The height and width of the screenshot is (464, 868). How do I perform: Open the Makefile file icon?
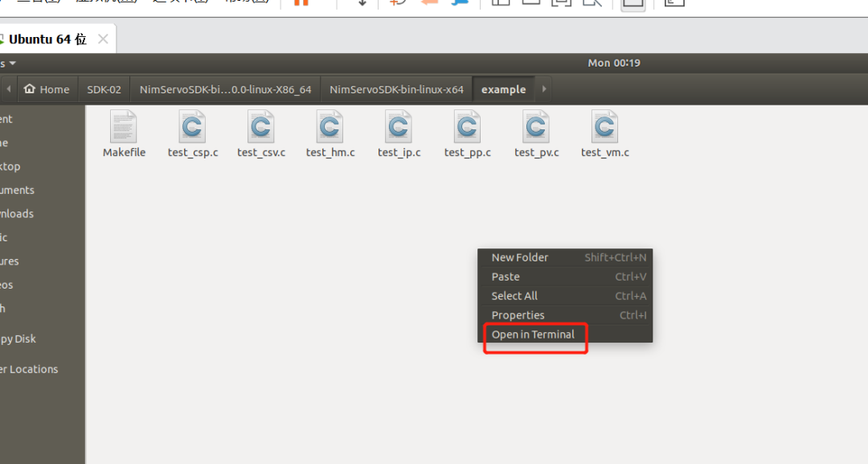click(x=124, y=127)
